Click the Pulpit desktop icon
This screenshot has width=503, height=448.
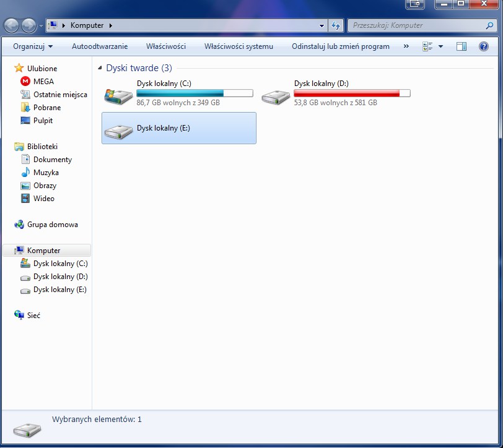[25, 121]
